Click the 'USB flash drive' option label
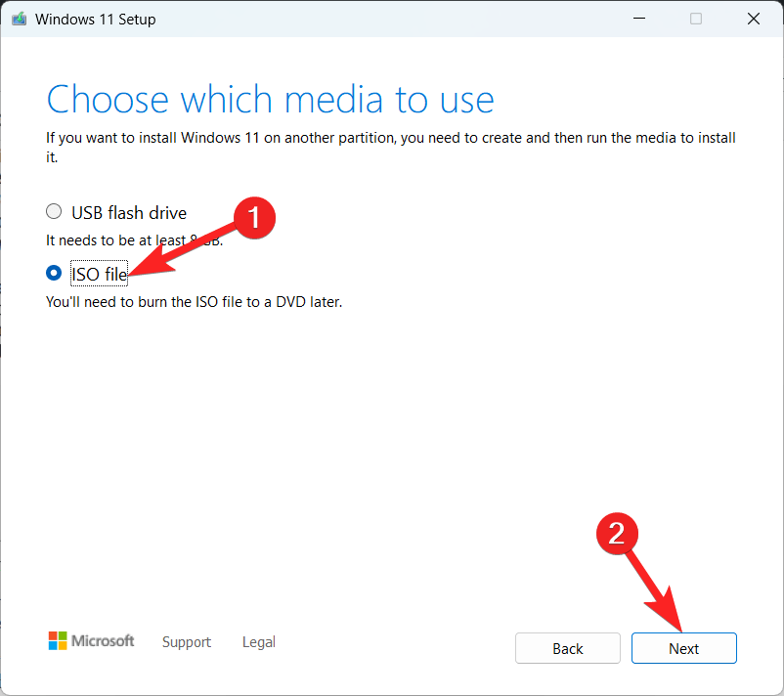Image resolution: width=784 pixels, height=696 pixels. [129, 212]
